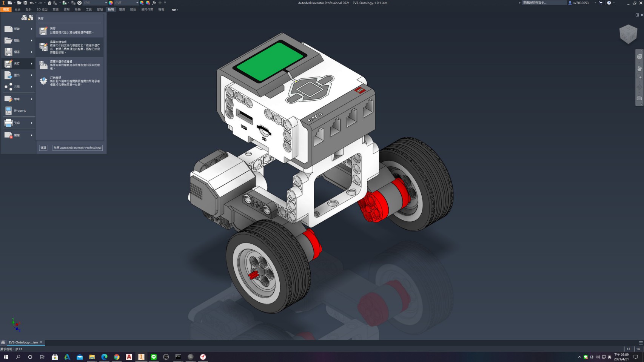The image size is (644, 362).
Task: Click the search help and commands field
Action: [544, 3]
